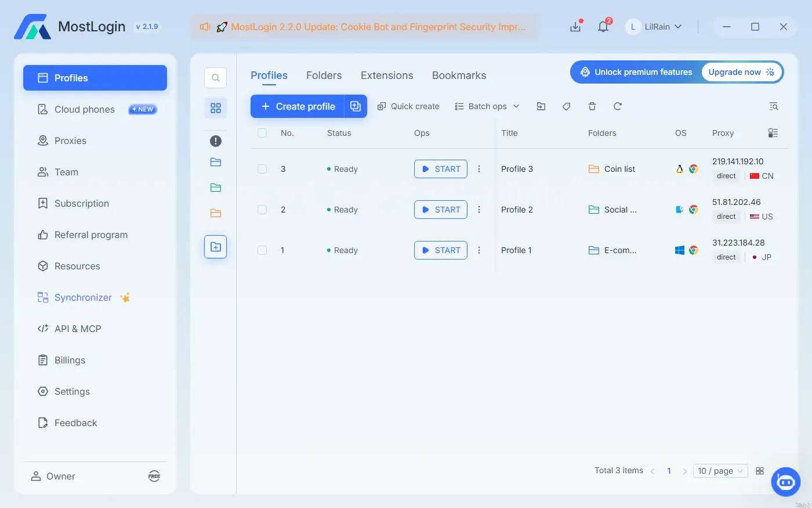Open Feedback in the sidebar
This screenshot has height=508, width=812.
point(95,423)
